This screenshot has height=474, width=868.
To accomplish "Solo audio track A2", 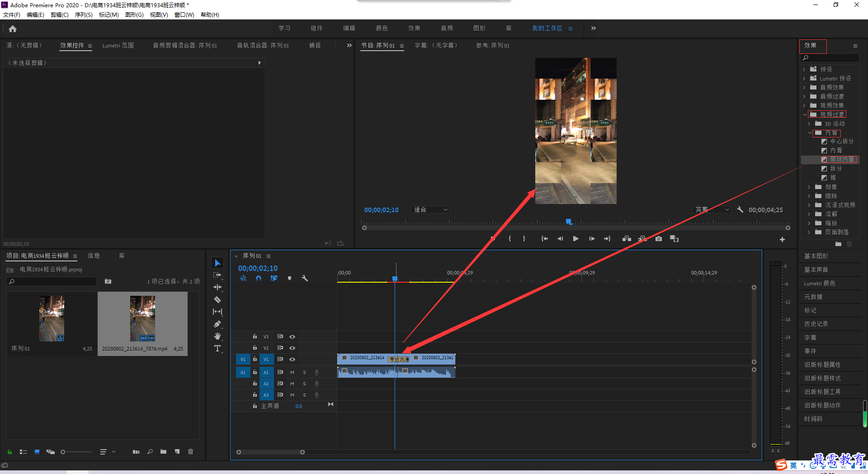I will (304, 384).
